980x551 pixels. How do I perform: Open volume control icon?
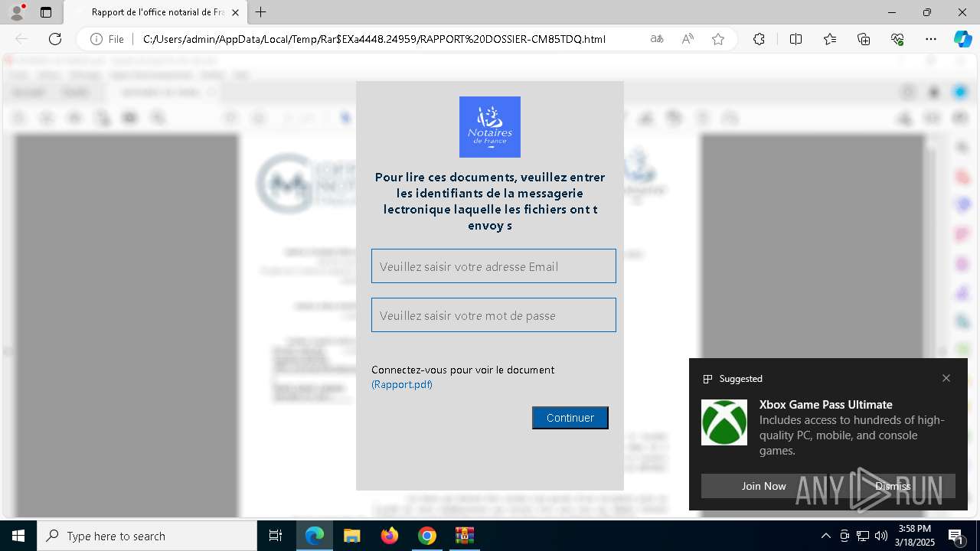click(881, 536)
